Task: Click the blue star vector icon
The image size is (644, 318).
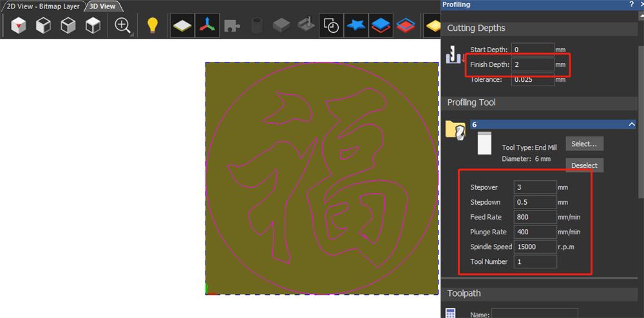Action: pos(355,26)
